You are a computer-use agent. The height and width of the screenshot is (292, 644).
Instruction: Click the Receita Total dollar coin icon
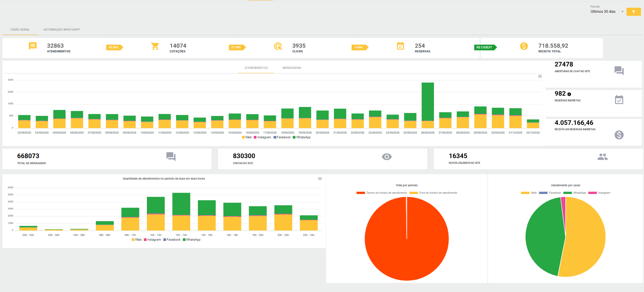524,46
